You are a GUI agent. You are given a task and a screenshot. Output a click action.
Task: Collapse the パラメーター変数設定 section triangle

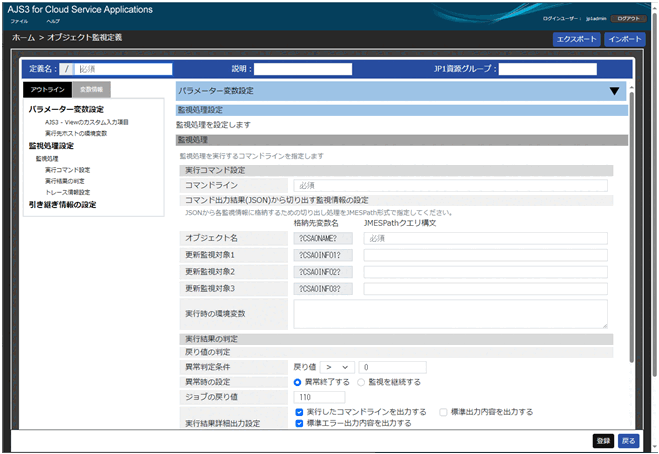coord(614,90)
